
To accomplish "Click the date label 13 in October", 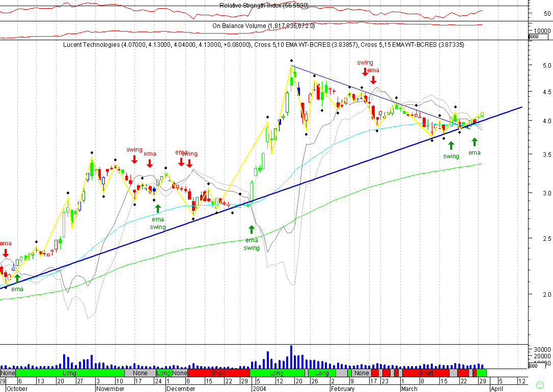I will [40, 381].
